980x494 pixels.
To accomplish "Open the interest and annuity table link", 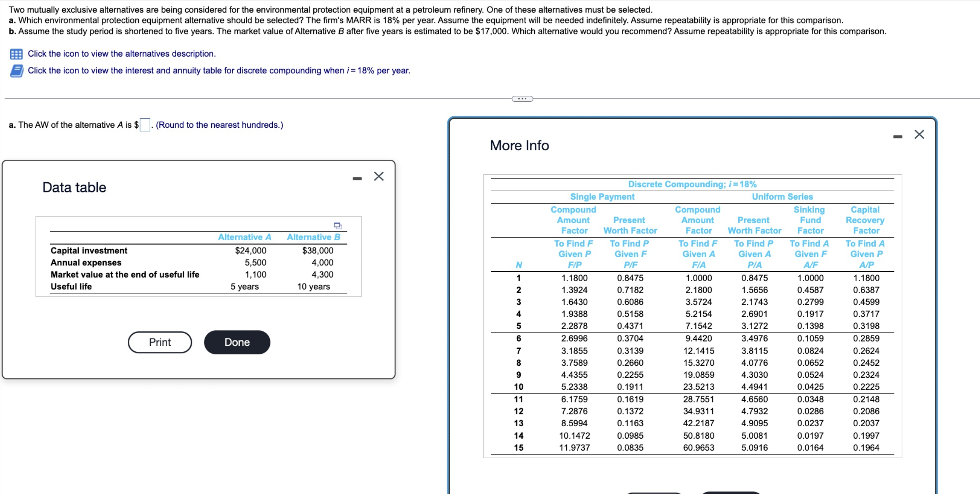I will pos(219,71).
